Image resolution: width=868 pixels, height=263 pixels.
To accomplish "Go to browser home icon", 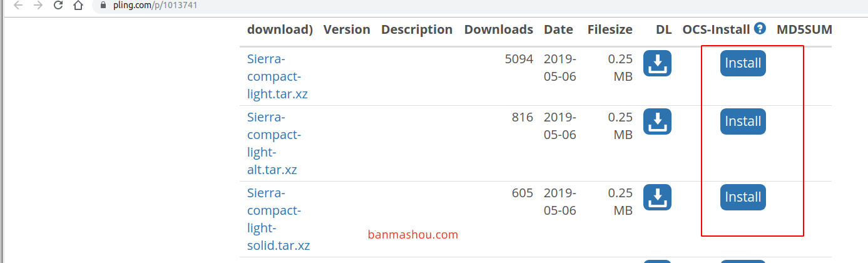I will coord(78,6).
